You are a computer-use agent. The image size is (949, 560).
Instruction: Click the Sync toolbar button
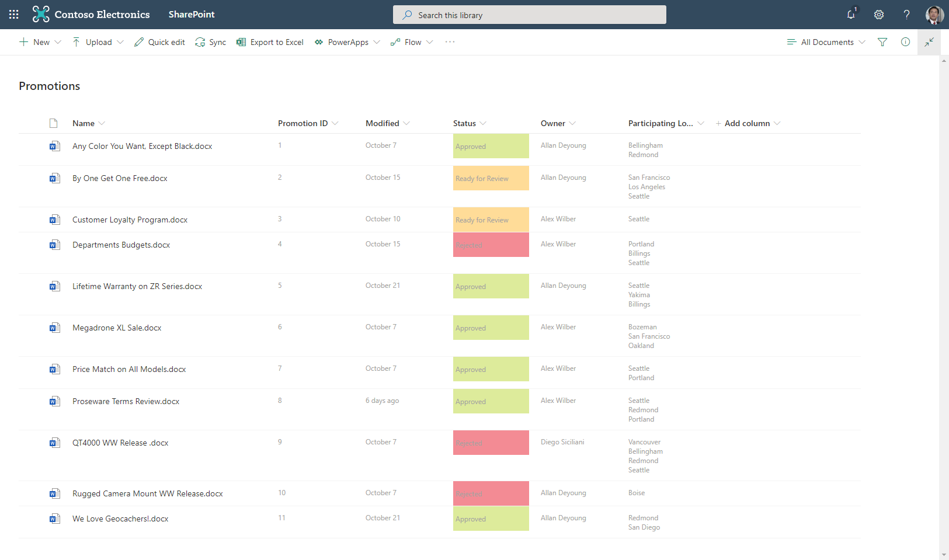click(211, 42)
